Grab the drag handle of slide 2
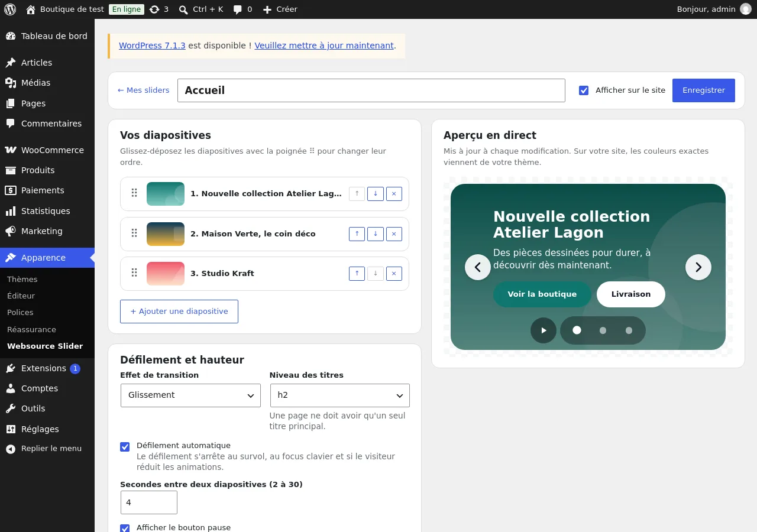Image resolution: width=757 pixels, height=532 pixels. pos(134,233)
